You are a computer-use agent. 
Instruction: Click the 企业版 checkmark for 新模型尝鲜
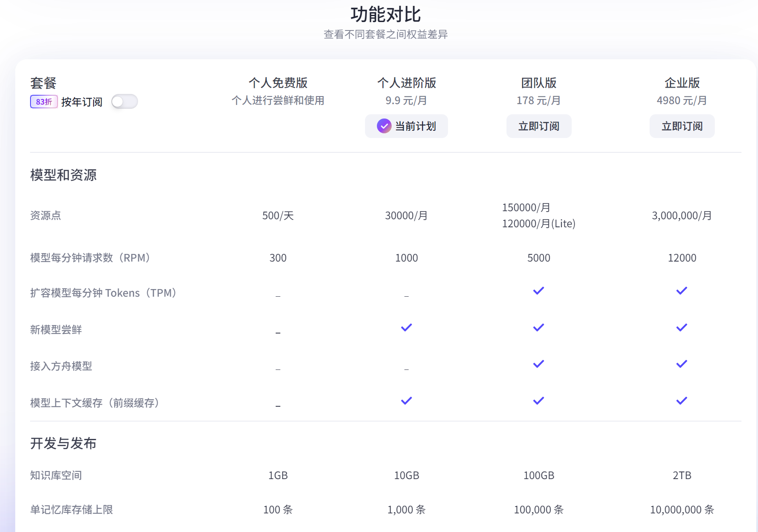[x=682, y=328]
